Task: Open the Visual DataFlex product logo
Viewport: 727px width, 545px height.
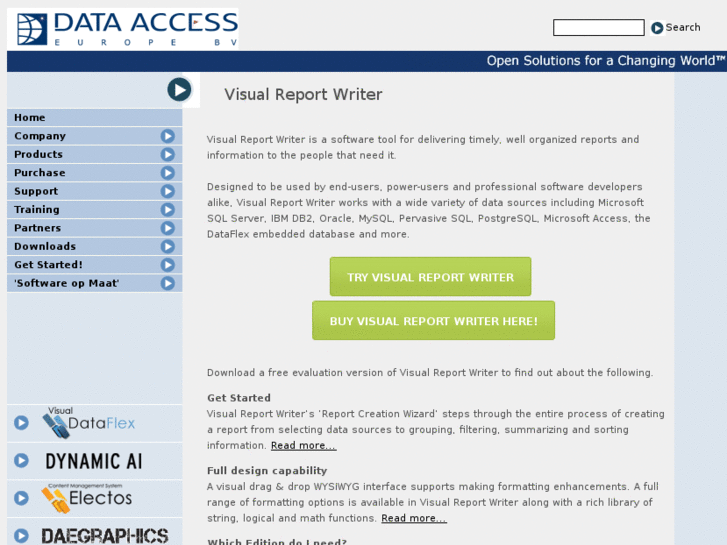Action: (x=89, y=423)
